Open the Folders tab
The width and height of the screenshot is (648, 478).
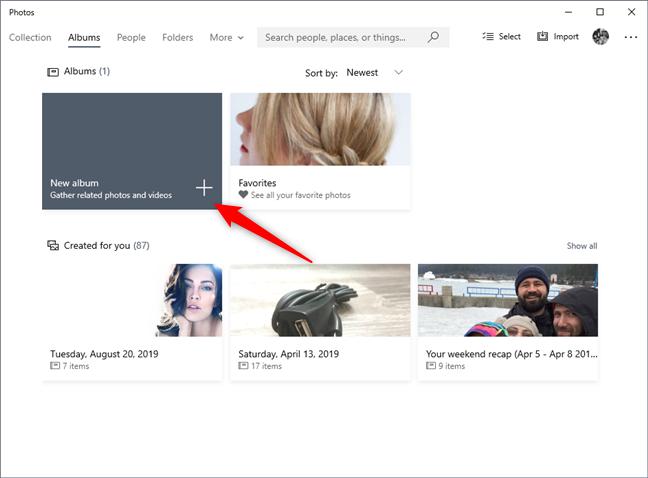[x=177, y=38]
